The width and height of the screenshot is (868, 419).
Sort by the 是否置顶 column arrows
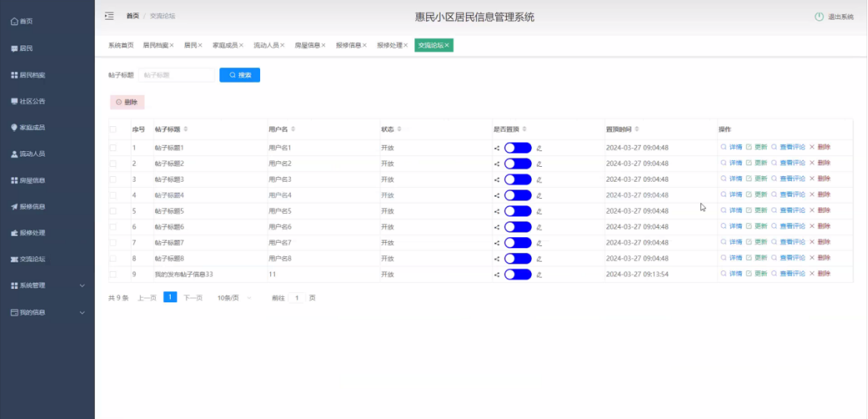click(523, 129)
